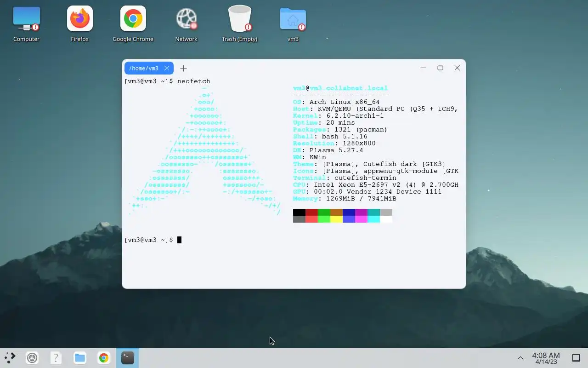Click the CPU Intel Xeon E5-2697 line
The height and width of the screenshot is (368, 588).
tap(376, 185)
